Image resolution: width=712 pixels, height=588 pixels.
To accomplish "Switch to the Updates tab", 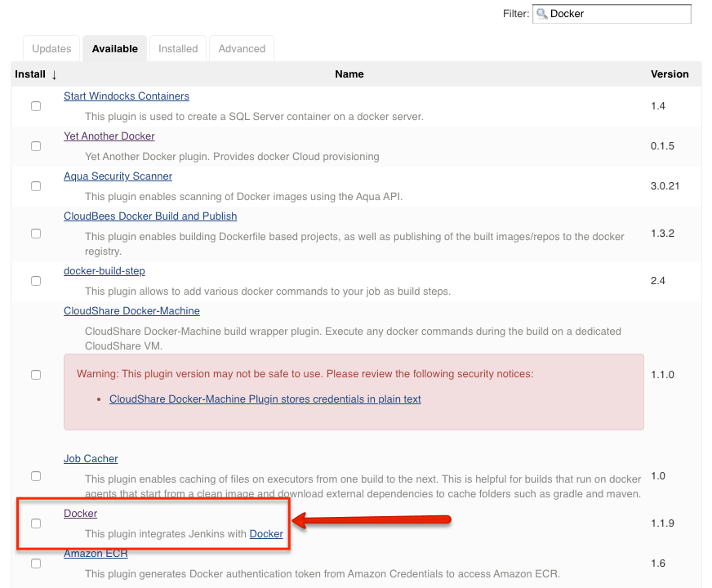I will click(x=51, y=48).
